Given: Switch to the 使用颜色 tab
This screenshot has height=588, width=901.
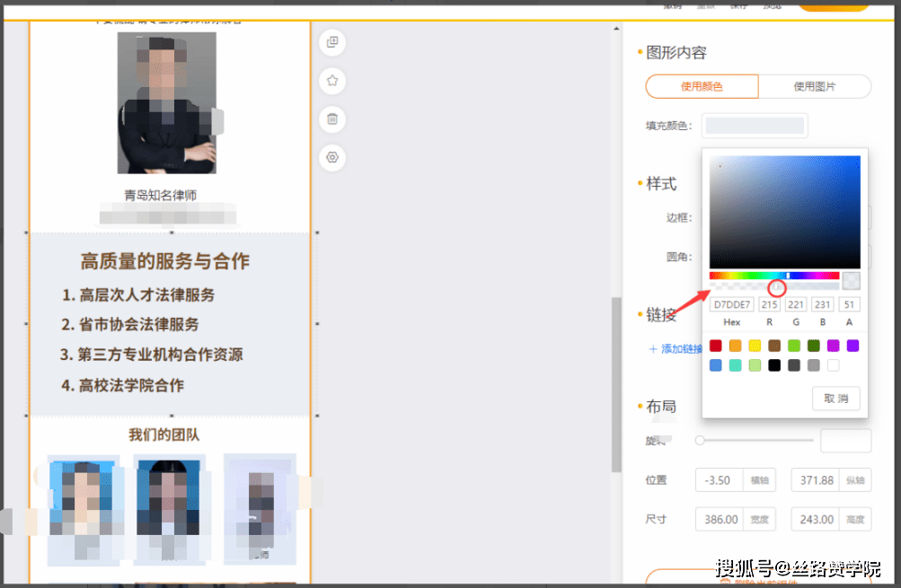Looking at the screenshot, I should 702,87.
